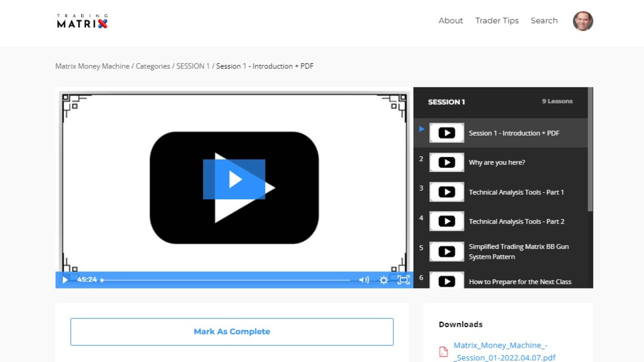
Task: Open the Search menu item
Action: (x=544, y=21)
